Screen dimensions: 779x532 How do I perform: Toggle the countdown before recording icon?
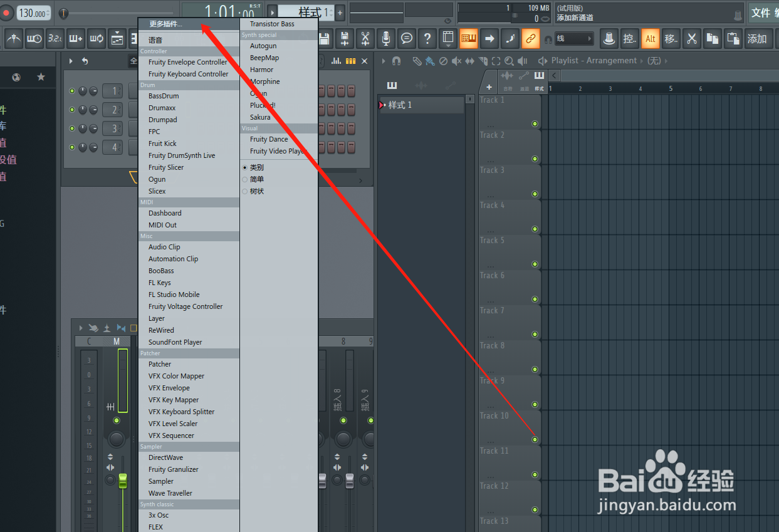pos(55,39)
